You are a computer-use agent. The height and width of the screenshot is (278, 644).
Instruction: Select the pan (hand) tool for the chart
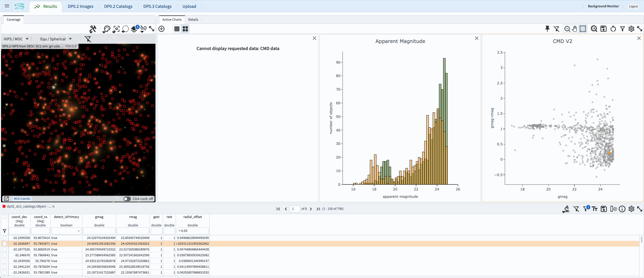575,29
